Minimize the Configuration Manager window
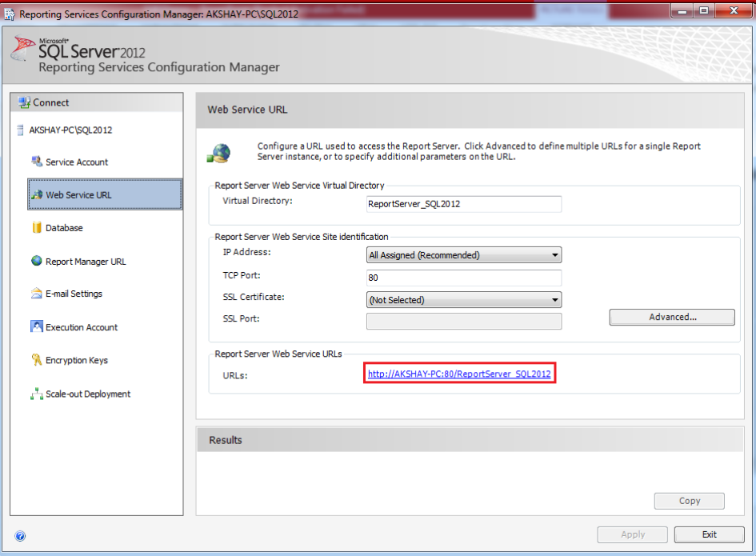 [x=682, y=10]
